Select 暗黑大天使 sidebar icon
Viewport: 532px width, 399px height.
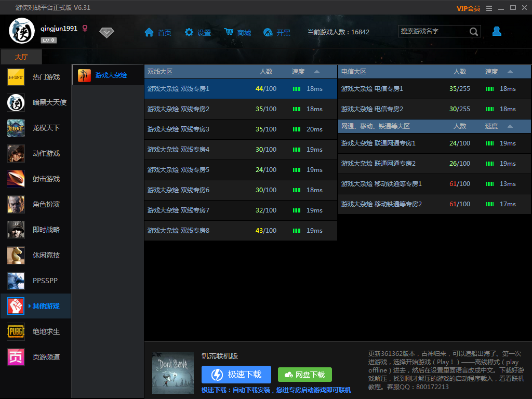coord(16,102)
